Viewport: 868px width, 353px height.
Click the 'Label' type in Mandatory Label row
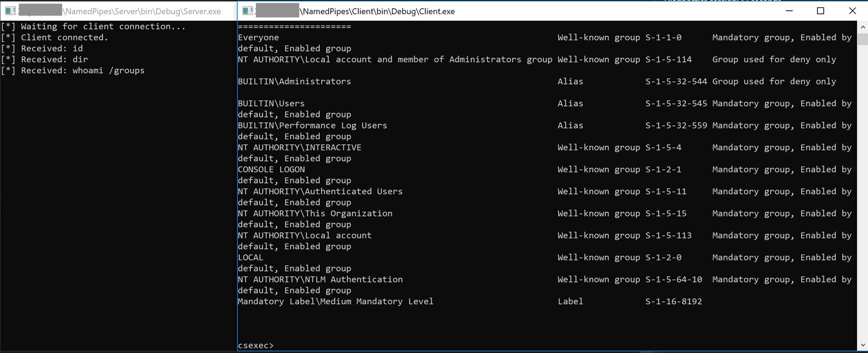click(571, 301)
